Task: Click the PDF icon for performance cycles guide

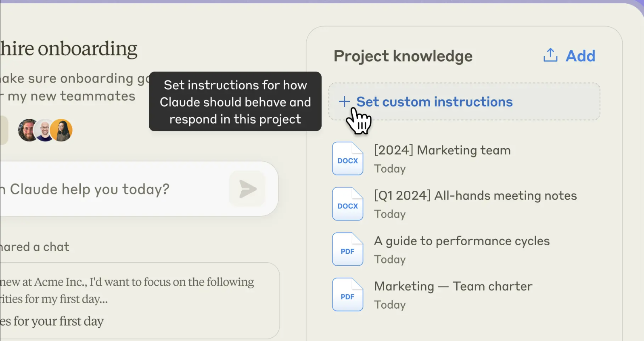Action: pyautogui.click(x=347, y=249)
